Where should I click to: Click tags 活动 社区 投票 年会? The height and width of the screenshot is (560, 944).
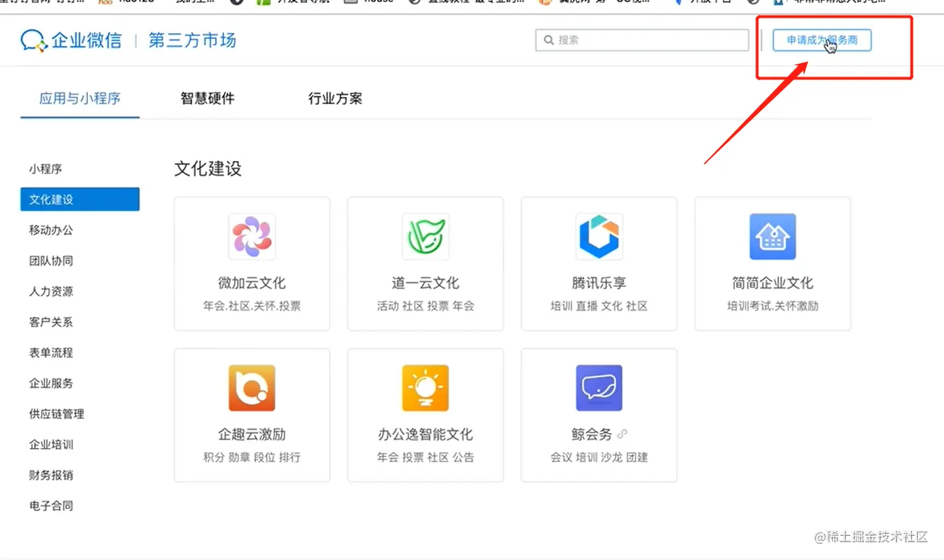(x=426, y=306)
